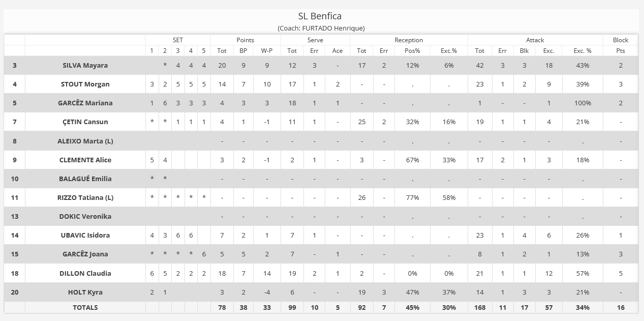Image resolution: width=644 pixels, height=321 pixels.
Task: Click the SL Benfica team title
Action: pos(320,16)
